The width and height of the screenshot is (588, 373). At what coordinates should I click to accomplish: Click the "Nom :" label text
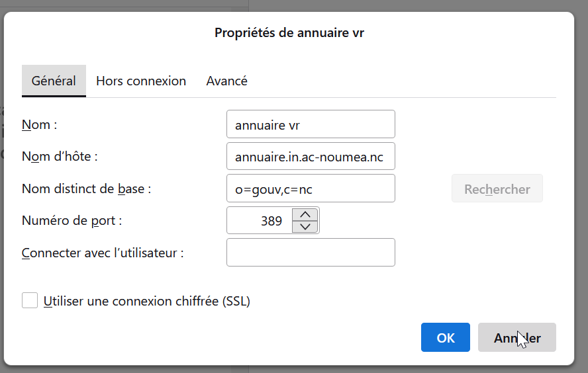click(39, 124)
